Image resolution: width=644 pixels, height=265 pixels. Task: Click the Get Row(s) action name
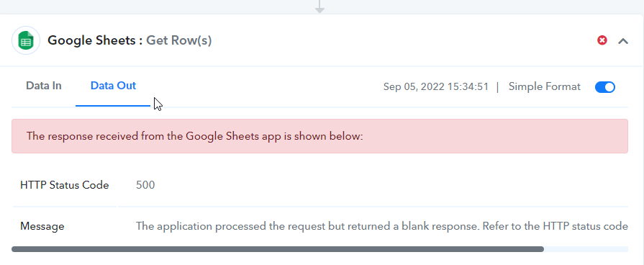[x=179, y=40]
